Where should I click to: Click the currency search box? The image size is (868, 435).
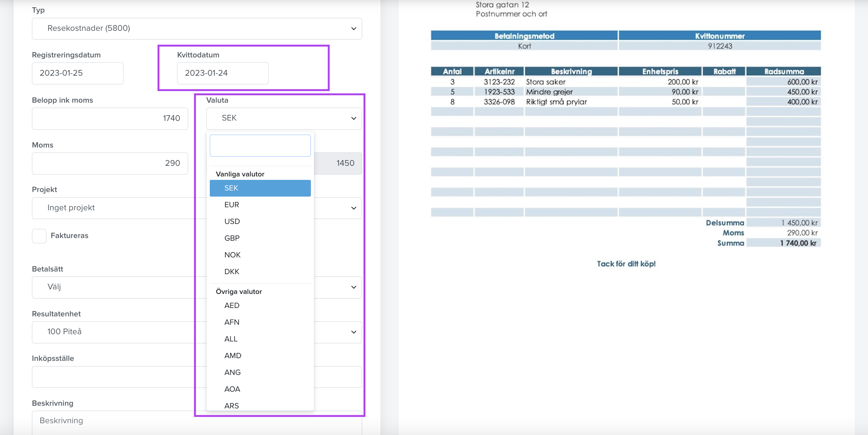click(x=260, y=146)
